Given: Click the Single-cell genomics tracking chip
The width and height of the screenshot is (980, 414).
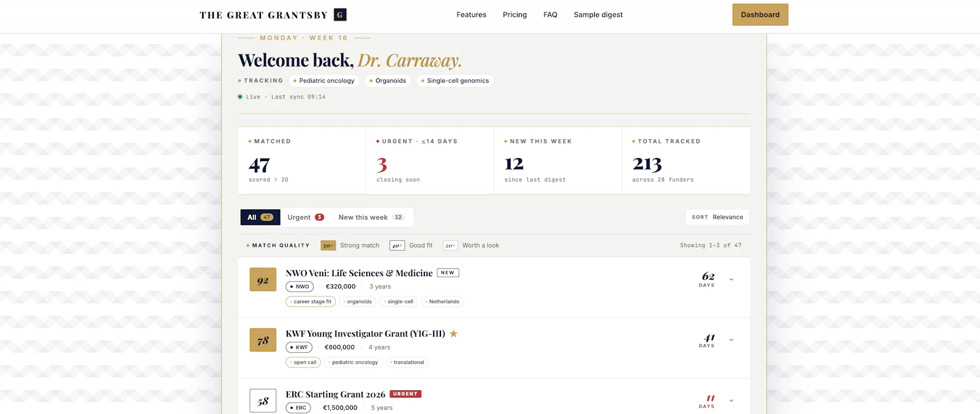Looking at the screenshot, I should (455, 81).
